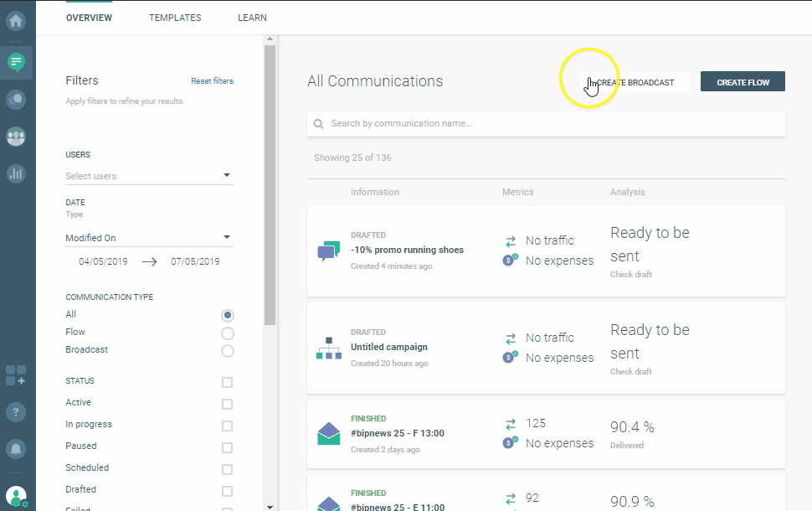
Task: Open the help question mark icon
Action: [16, 412]
